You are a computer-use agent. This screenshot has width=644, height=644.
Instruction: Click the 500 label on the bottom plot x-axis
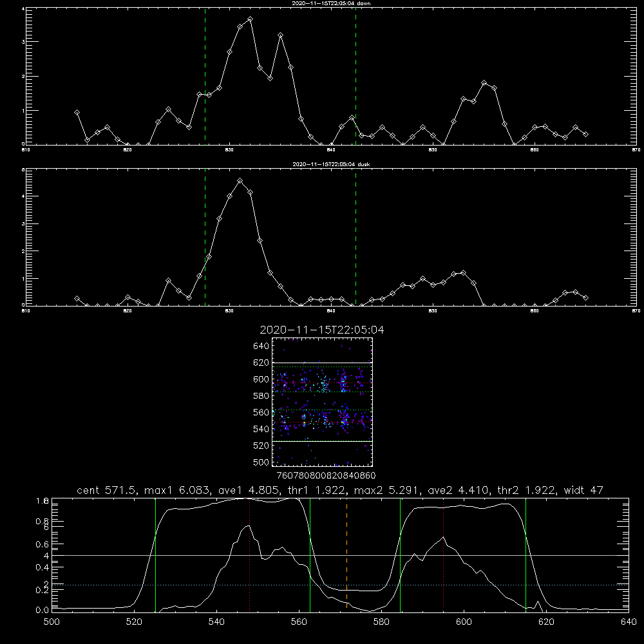[x=52, y=622]
